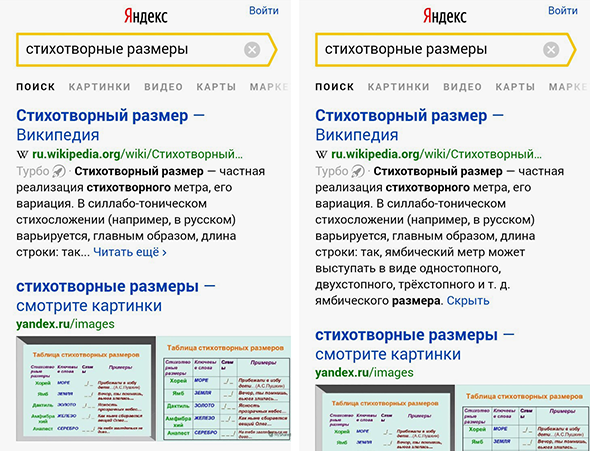
Task: Select Поиск tab in right screenshot
Action: pyautogui.click(x=335, y=87)
